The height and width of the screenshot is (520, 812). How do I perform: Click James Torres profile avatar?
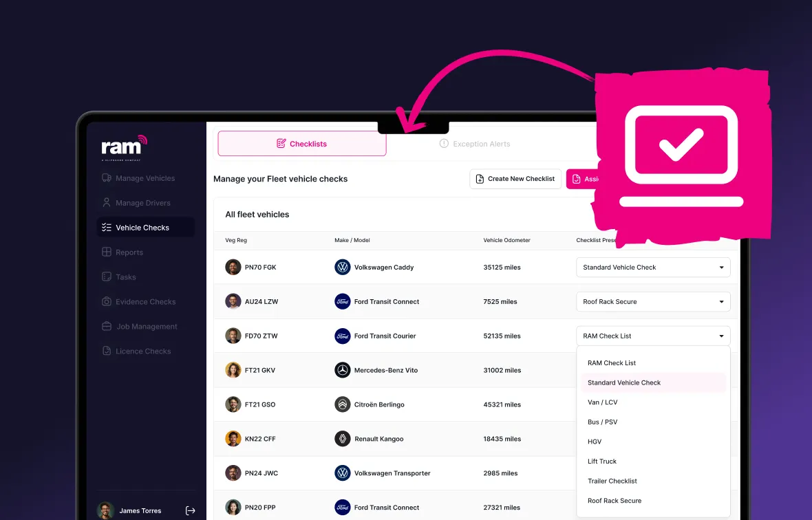[x=106, y=510]
